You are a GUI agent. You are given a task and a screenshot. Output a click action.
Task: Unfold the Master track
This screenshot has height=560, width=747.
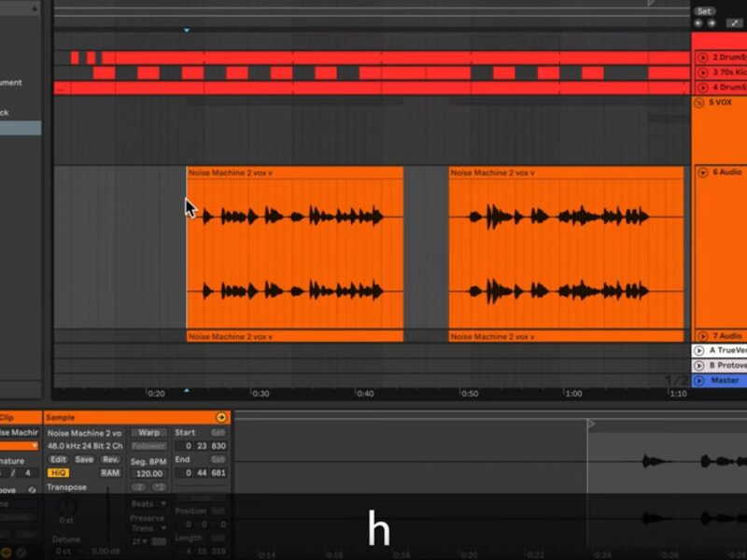point(699,381)
